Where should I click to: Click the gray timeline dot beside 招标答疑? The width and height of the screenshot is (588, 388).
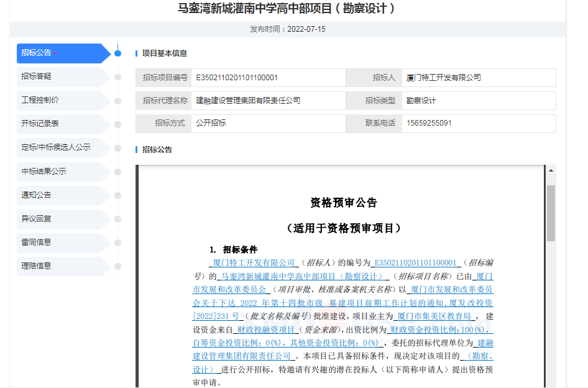pyautogui.click(x=117, y=77)
